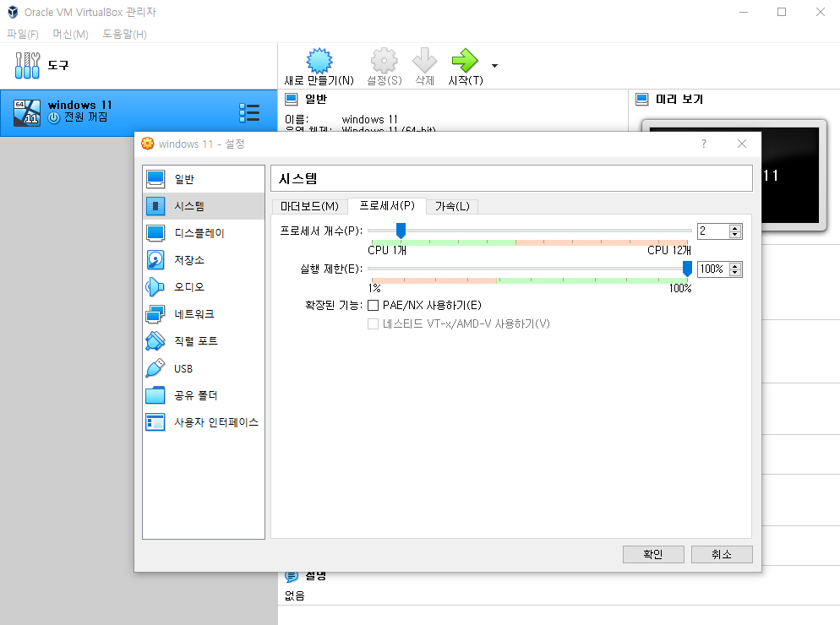Open 오디오 settings via its speaker icon
The height and width of the screenshot is (625, 840).
tap(157, 287)
